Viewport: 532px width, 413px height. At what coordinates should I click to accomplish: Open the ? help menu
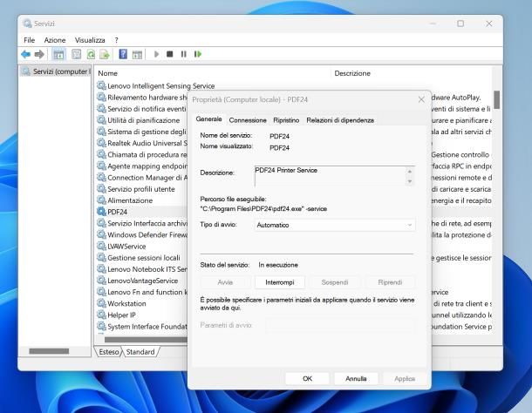tap(116, 40)
